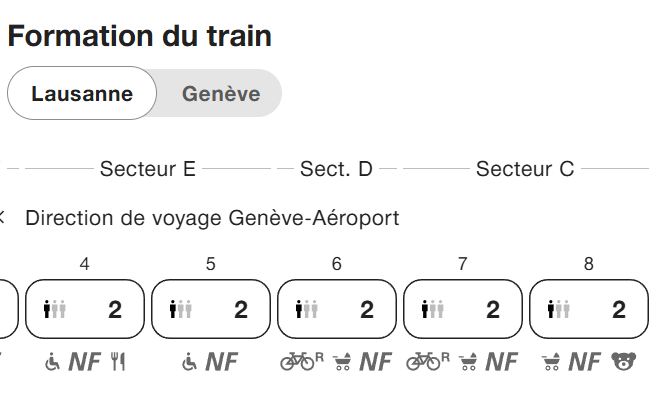The image size is (660, 407).
Task: Select coach 5 second class wagon
Action: (x=211, y=310)
